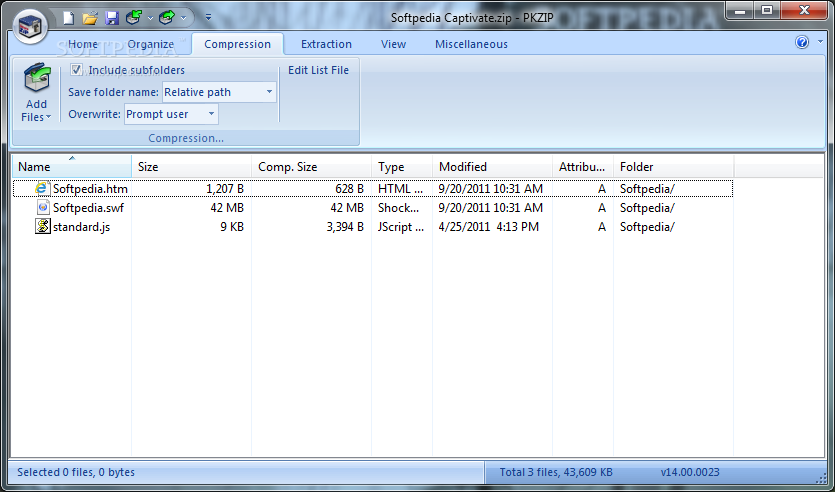Switch to the Organize tab
The image size is (835, 492).
pos(151,44)
